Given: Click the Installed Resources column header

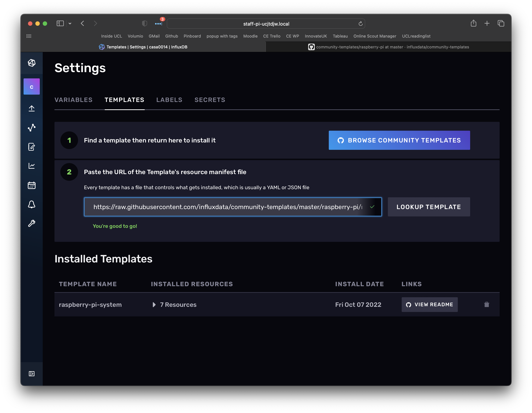Looking at the screenshot, I should tap(192, 284).
